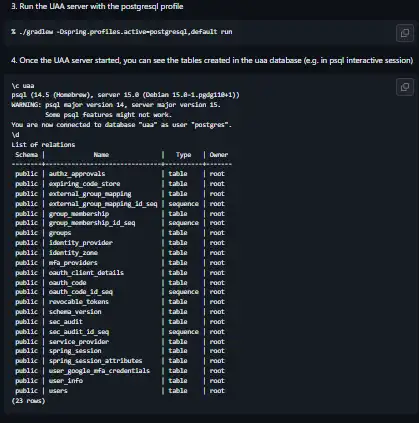Click the (23 rows) summary line
Viewport: 419px width, 423px height.
pos(28,401)
